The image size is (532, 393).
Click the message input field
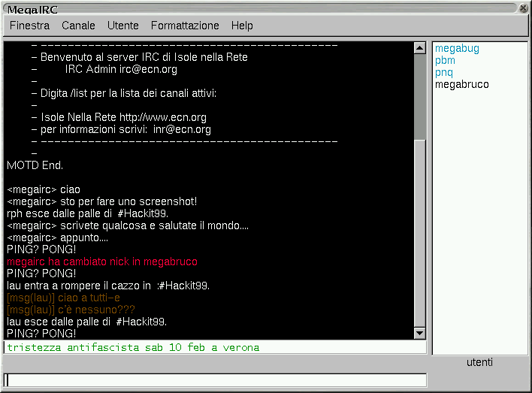point(215,379)
